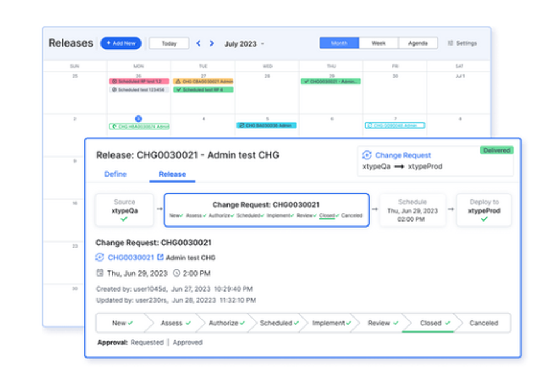Select the New stage in bottom progress bar
The height and width of the screenshot is (392, 555).
(x=122, y=323)
